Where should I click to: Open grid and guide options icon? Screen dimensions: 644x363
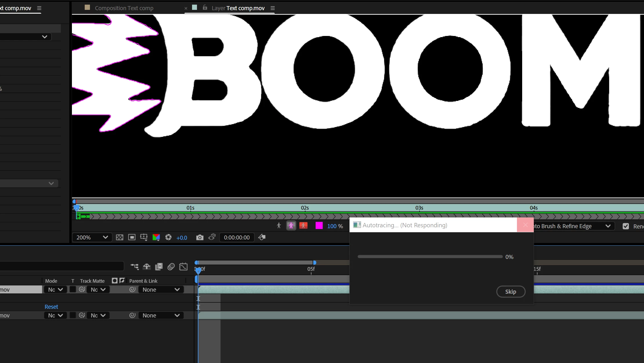[144, 237]
